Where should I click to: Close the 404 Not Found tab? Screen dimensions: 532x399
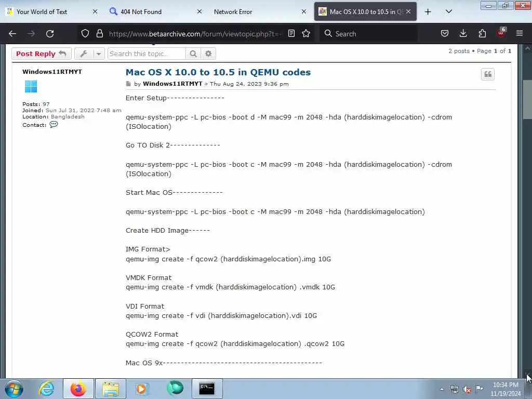[199, 11]
